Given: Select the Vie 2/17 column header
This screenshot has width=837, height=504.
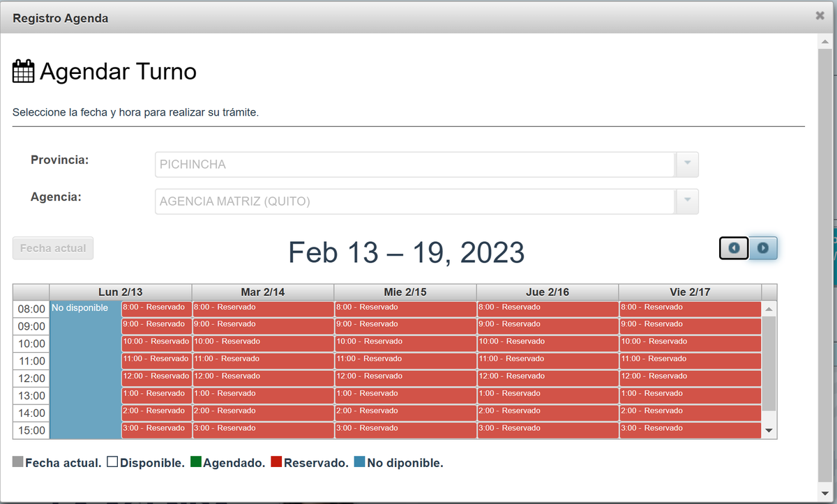Looking at the screenshot, I should 690,292.
